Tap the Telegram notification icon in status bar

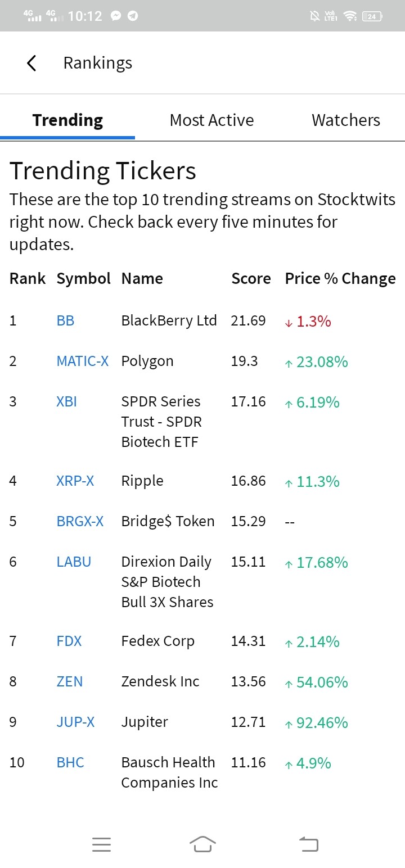coord(133,16)
